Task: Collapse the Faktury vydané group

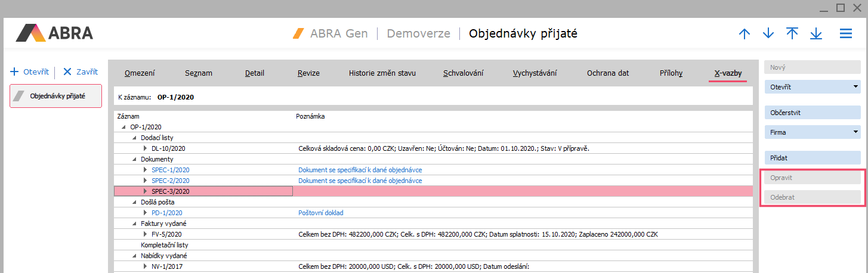Action: (x=135, y=224)
